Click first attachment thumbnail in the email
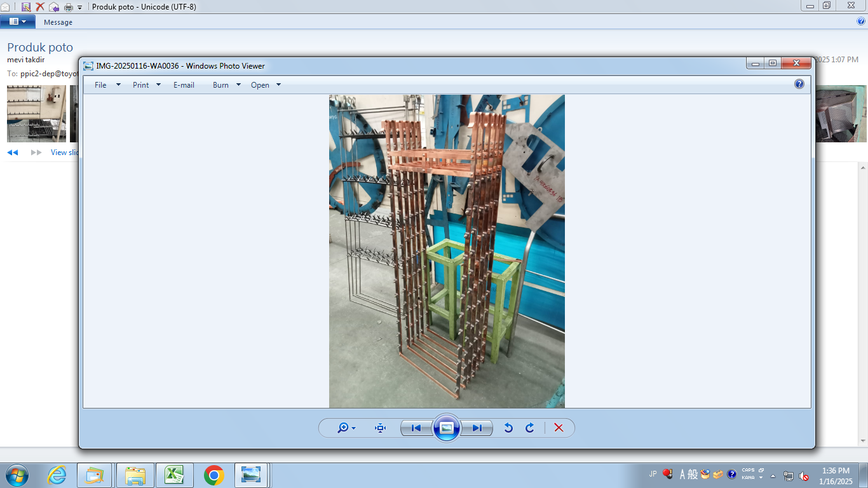Screen dimensions: 868x488 (37, 114)
